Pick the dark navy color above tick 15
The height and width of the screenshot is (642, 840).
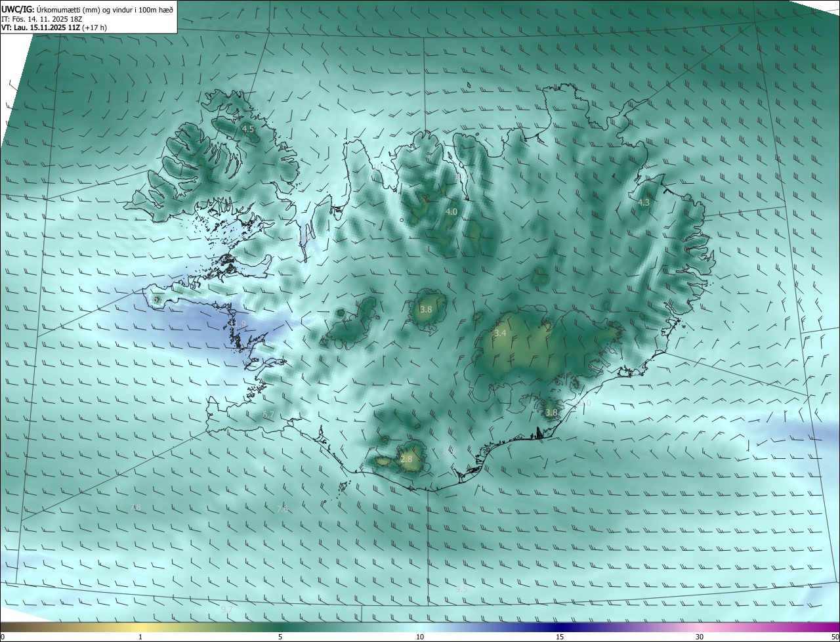click(x=560, y=627)
